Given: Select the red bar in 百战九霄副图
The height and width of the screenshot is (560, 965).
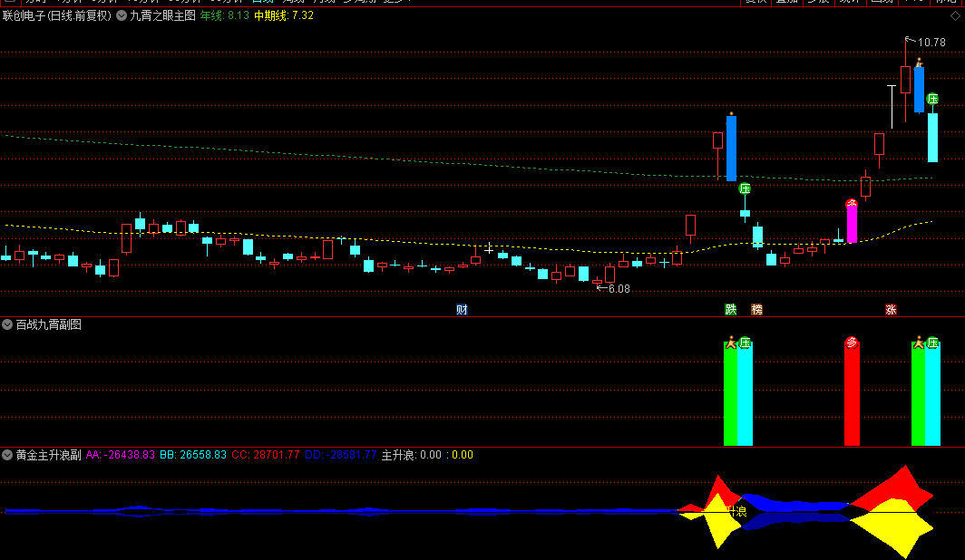Looking at the screenshot, I should tap(852, 394).
